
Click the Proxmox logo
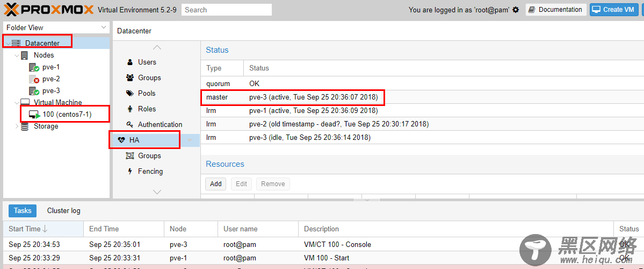(48, 9)
